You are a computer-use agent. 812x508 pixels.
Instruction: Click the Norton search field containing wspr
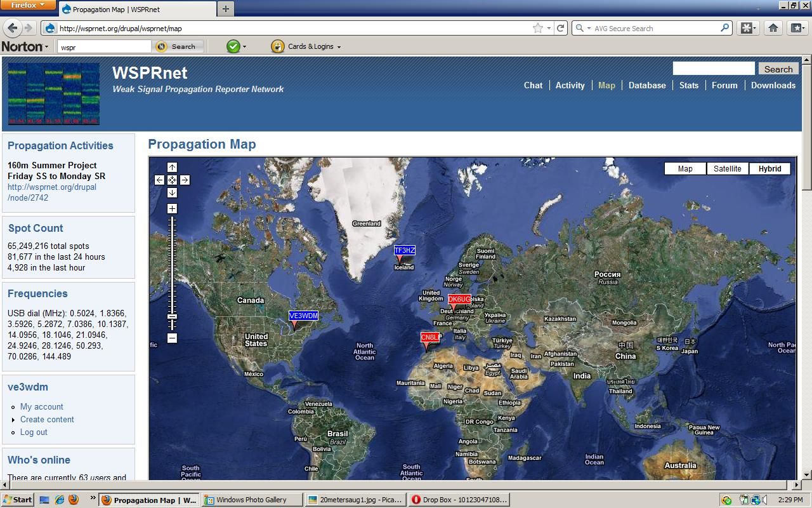(105, 46)
